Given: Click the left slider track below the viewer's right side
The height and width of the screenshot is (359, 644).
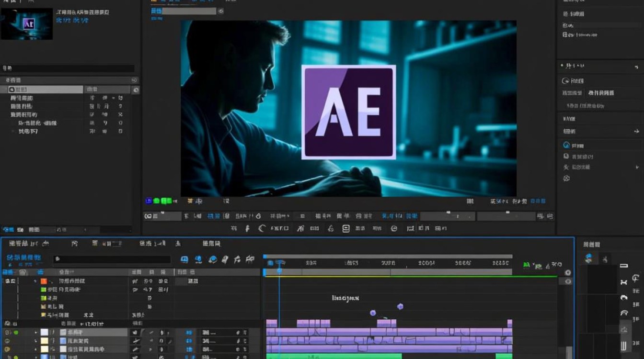Looking at the screenshot, I should (x=448, y=216).
